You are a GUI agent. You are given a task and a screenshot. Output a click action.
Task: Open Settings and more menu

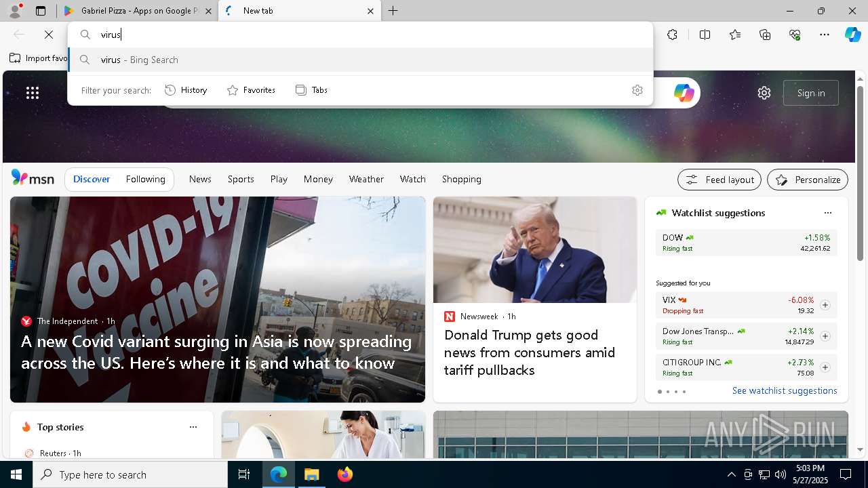click(825, 35)
